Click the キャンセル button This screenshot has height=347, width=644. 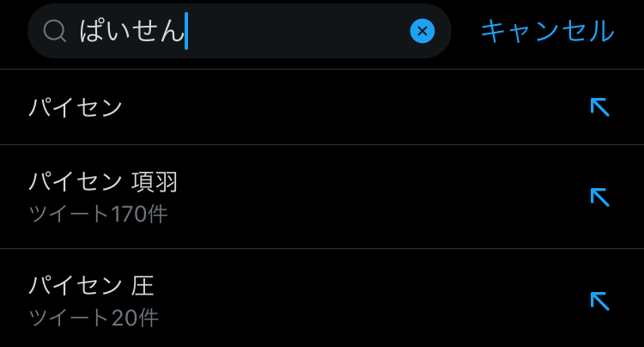click(547, 32)
